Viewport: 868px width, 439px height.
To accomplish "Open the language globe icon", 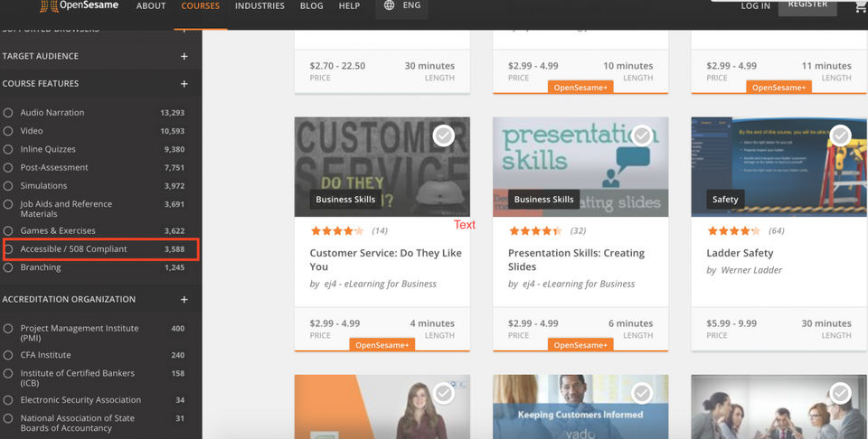I will [389, 5].
